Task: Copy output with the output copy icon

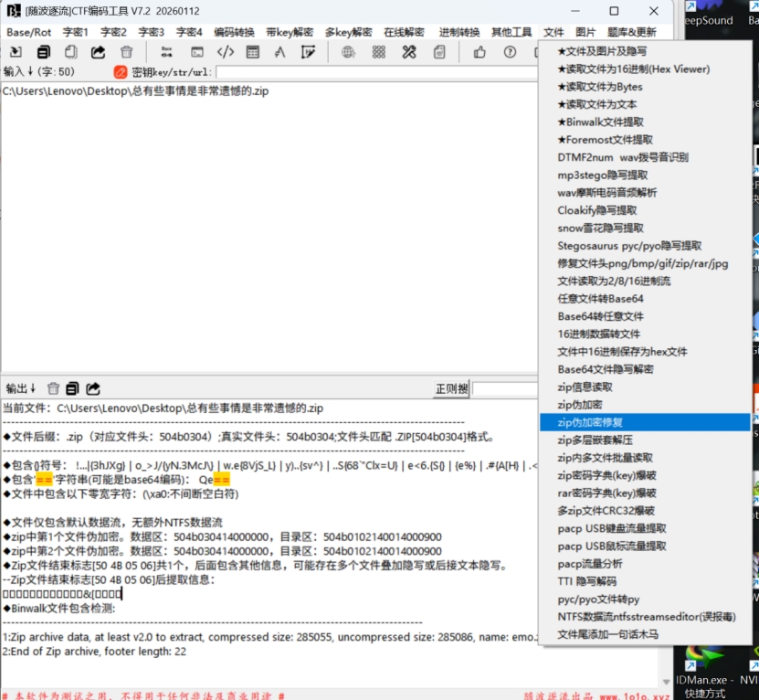Action: 72,388
